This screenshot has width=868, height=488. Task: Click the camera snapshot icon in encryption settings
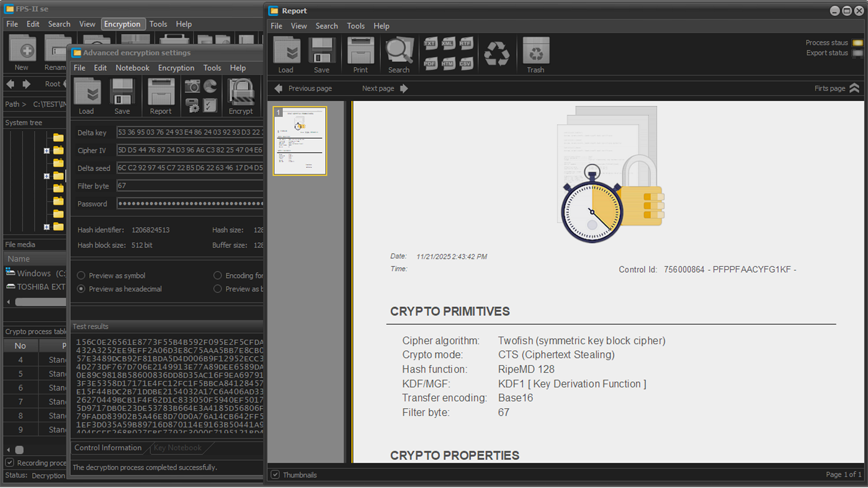[x=191, y=87]
